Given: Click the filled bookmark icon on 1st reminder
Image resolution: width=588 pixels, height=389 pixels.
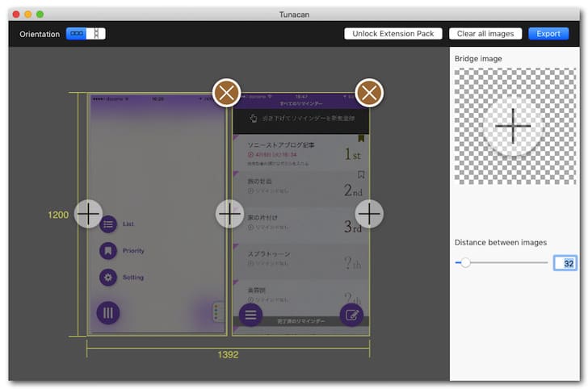Looking at the screenshot, I should [x=361, y=138].
